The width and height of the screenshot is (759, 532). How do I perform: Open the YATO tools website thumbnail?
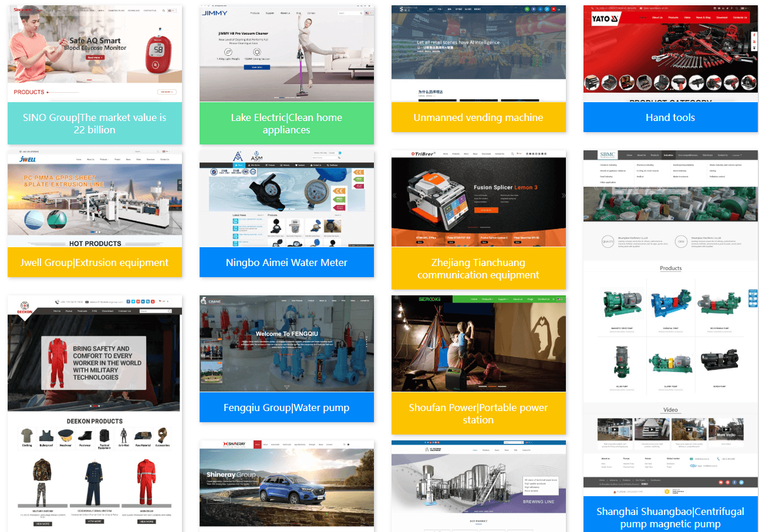[670, 54]
